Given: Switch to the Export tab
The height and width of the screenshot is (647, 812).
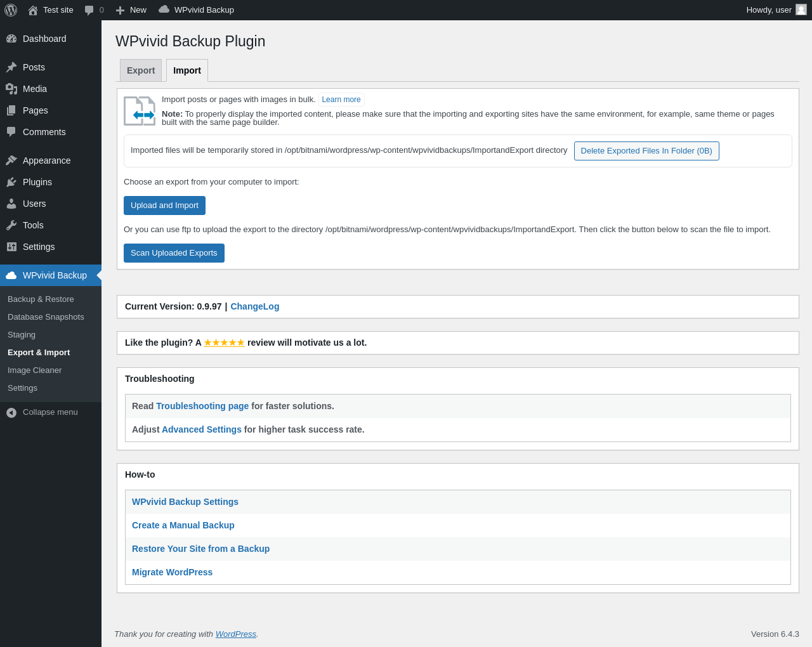Looking at the screenshot, I should click(141, 70).
